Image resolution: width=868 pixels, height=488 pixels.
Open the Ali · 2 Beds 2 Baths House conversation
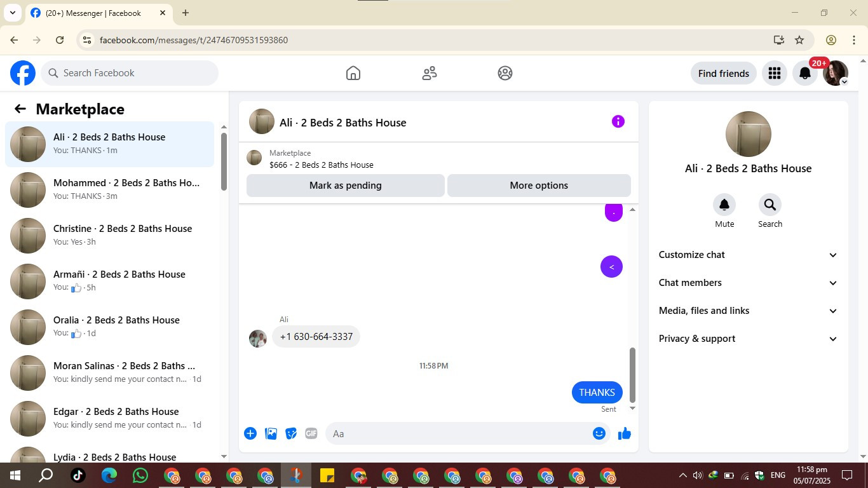[110, 144]
